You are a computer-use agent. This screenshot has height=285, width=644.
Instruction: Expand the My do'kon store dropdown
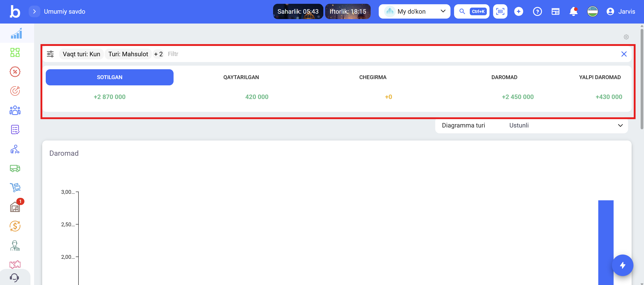(414, 11)
